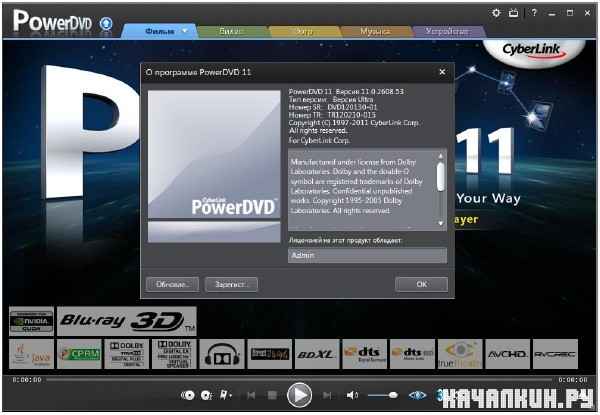Click the Обновле... update button

[x=172, y=284]
